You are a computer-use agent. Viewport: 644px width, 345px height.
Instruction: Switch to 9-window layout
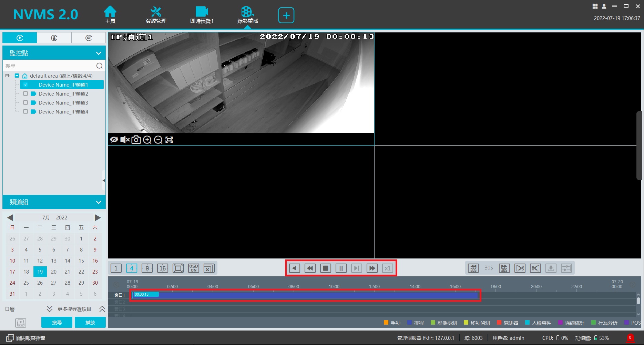tap(147, 268)
